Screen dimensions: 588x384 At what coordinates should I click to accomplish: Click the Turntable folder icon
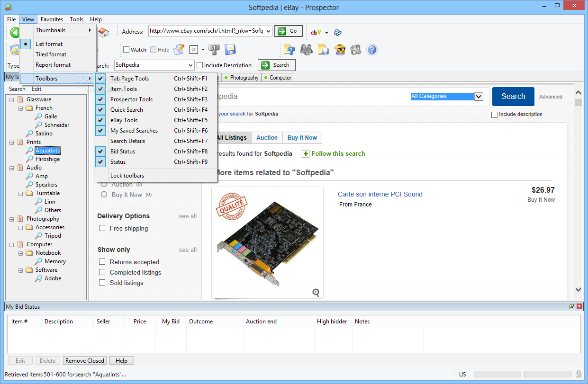29,193
